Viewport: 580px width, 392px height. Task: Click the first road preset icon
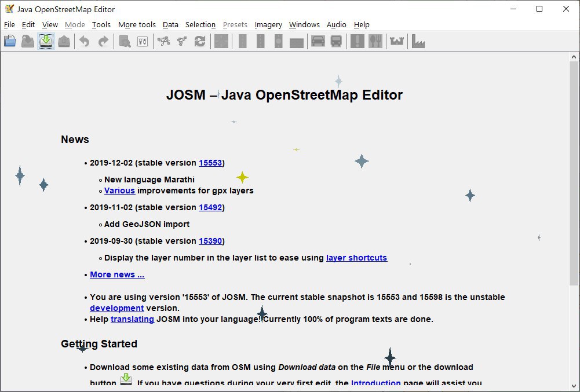point(243,41)
